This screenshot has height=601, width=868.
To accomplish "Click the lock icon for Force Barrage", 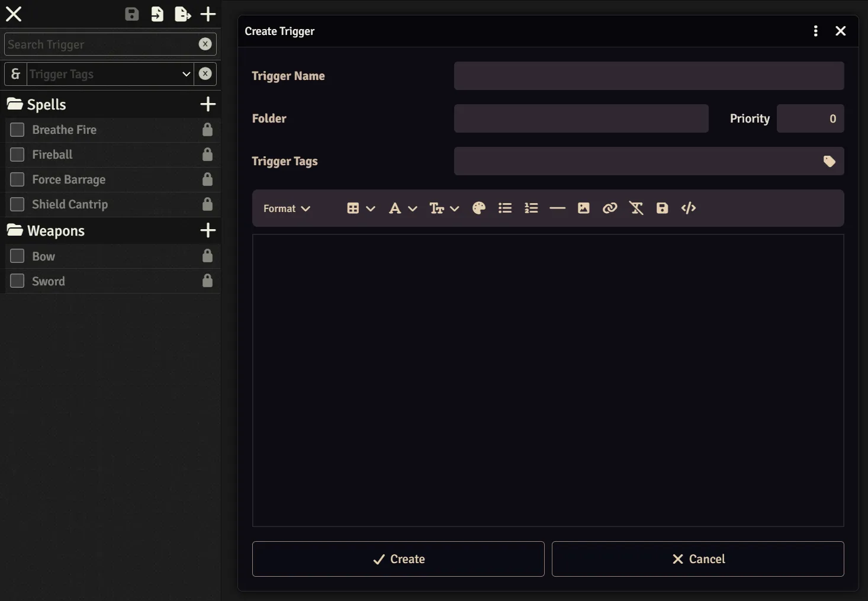I will [207, 179].
